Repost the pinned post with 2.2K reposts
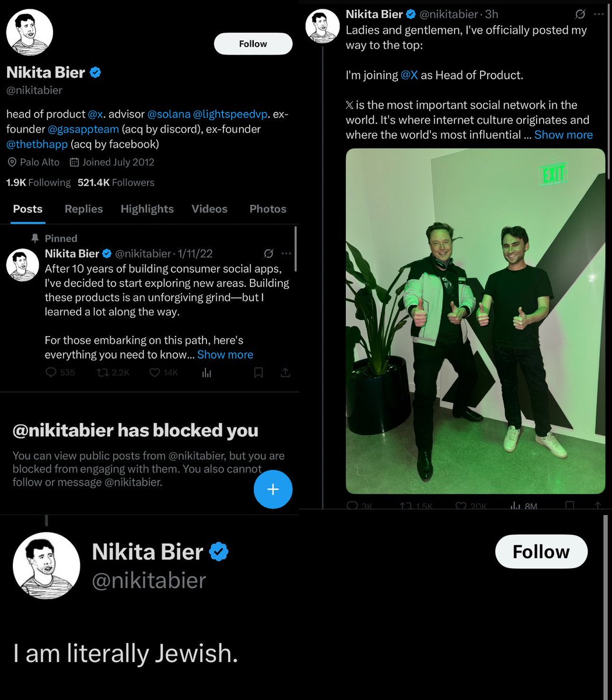 coord(104,372)
